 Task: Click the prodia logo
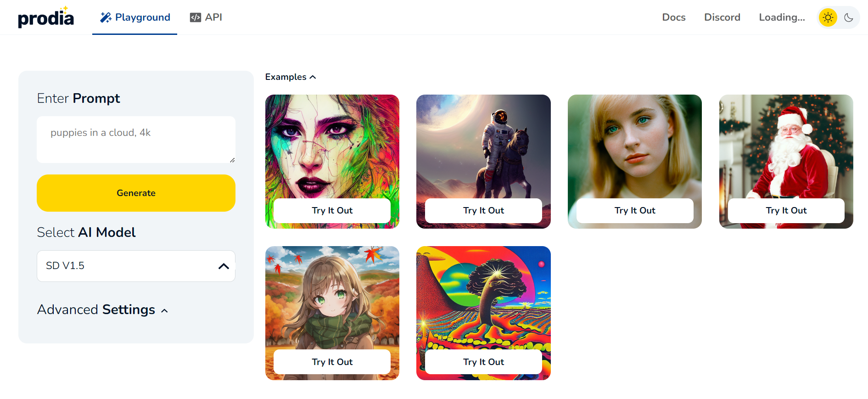tap(45, 17)
